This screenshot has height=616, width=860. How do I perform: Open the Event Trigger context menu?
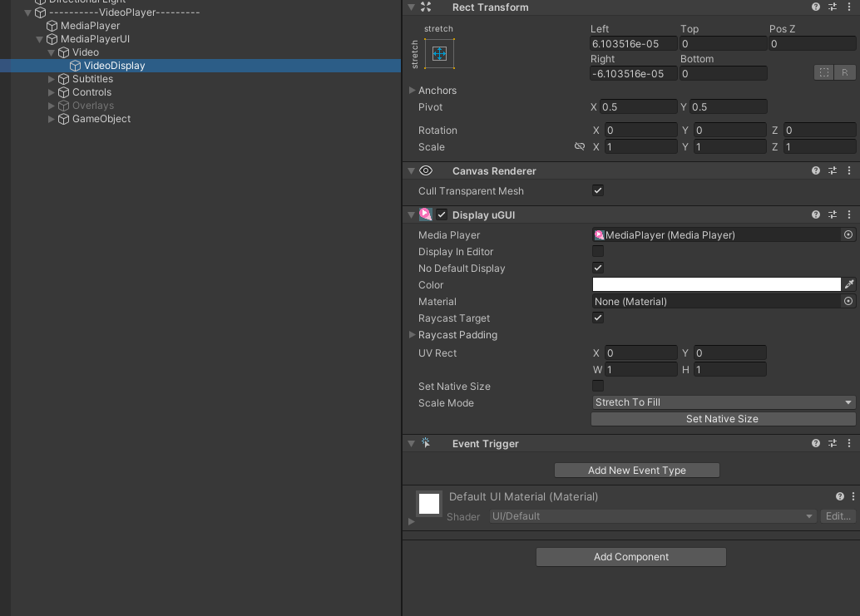[x=848, y=443]
